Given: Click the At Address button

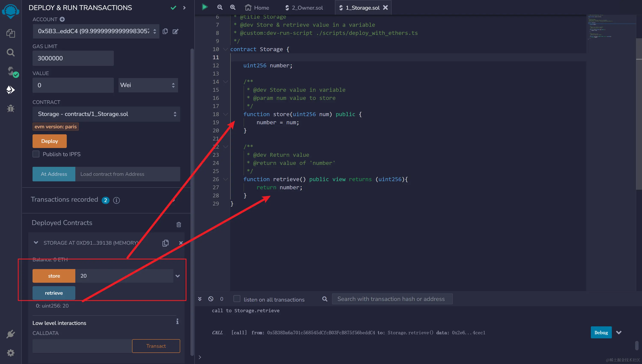Looking at the screenshot, I should [x=54, y=174].
